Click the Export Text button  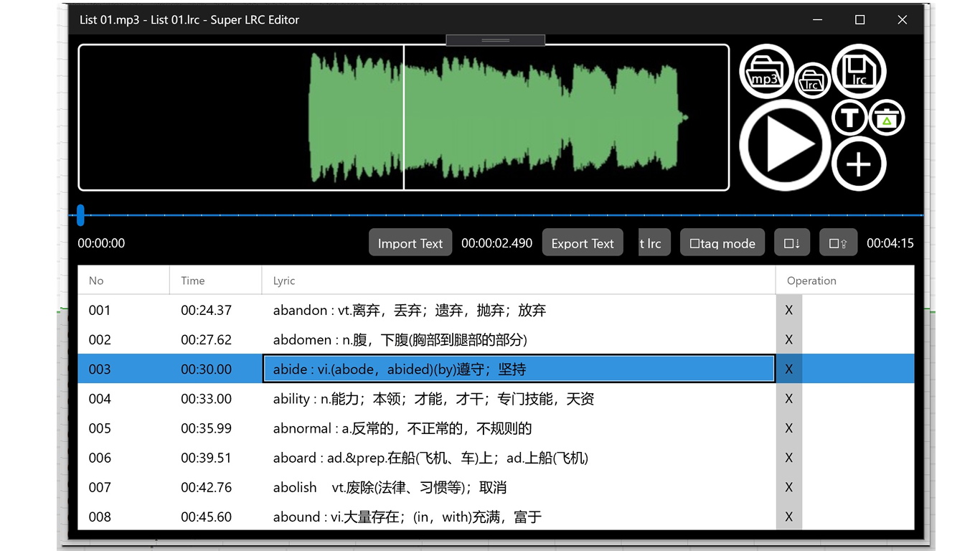(x=583, y=242)
